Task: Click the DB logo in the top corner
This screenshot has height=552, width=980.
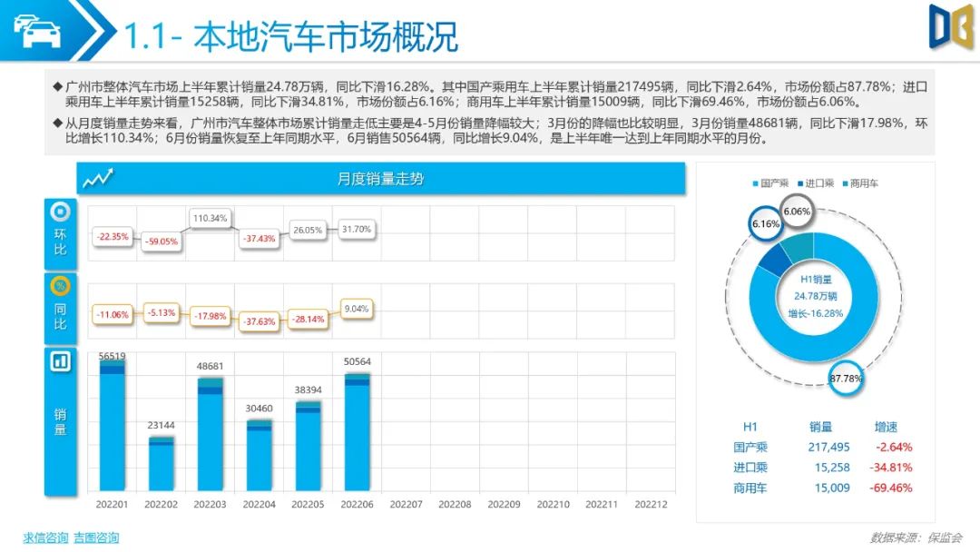Action: [x=951, y=26]
